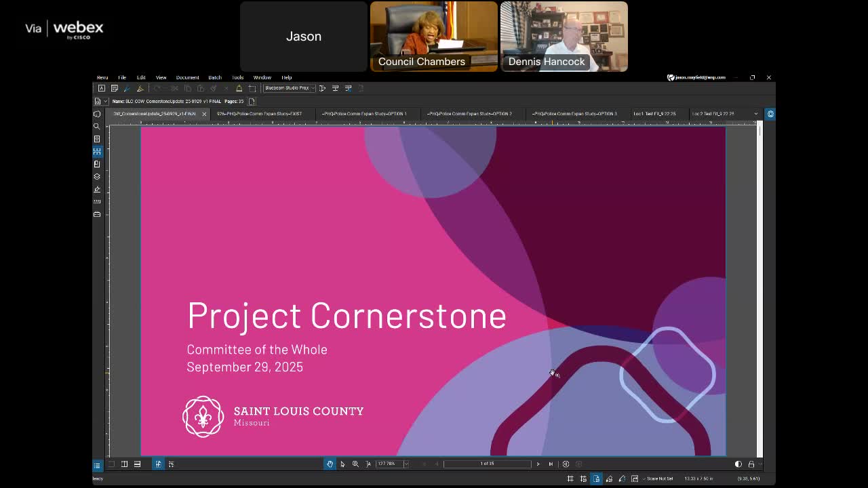Expand the document tabs overflow arrow
The width and height of the screenshot is (868, 488).
tap(755, 114)
